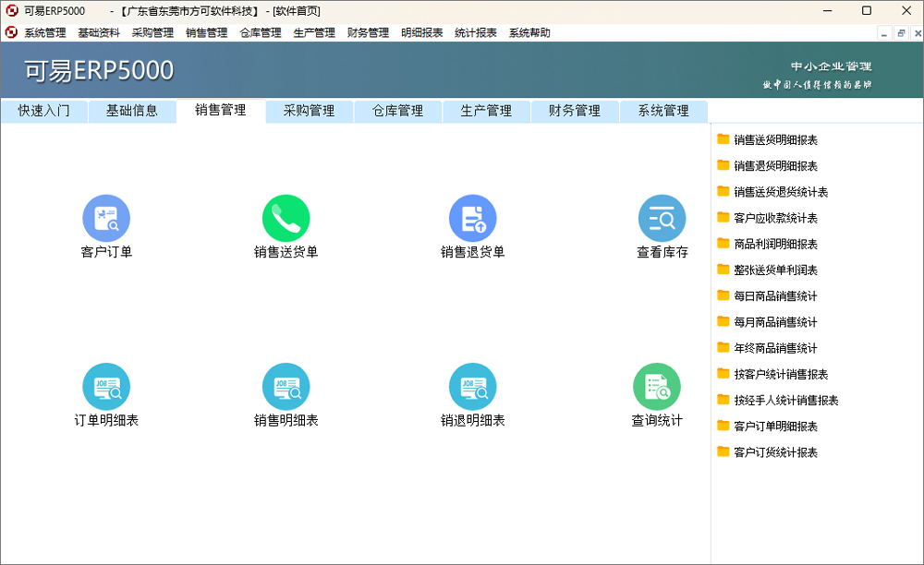Image resolution: width=924 pixels, height=565 pixels.
Task: Open the 销退明细表 icon
Action: pyautogui.click(x=472, y=387)
